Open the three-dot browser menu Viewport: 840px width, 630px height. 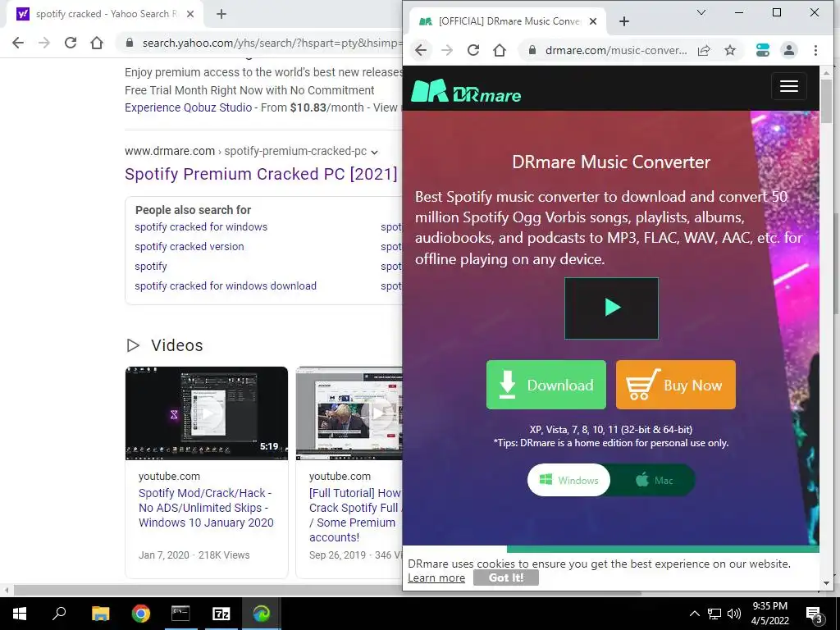[815, 50]
